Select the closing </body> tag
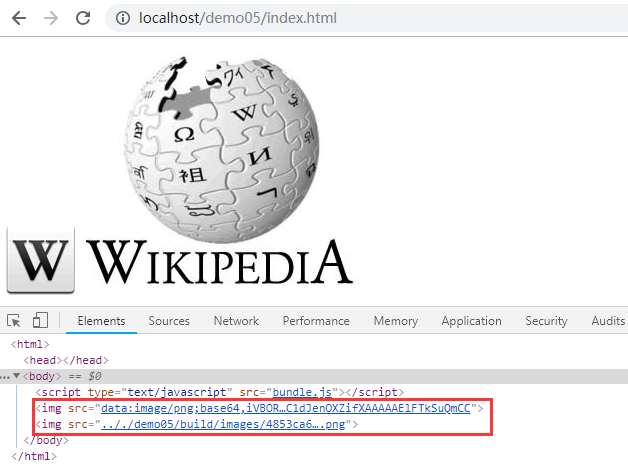This screenshot has width=628, height=464. point(46,440)
